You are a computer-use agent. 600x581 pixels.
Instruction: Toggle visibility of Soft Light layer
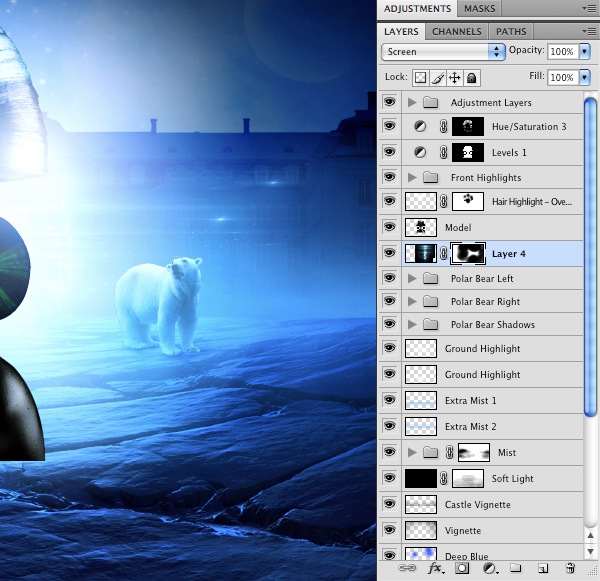390,478
